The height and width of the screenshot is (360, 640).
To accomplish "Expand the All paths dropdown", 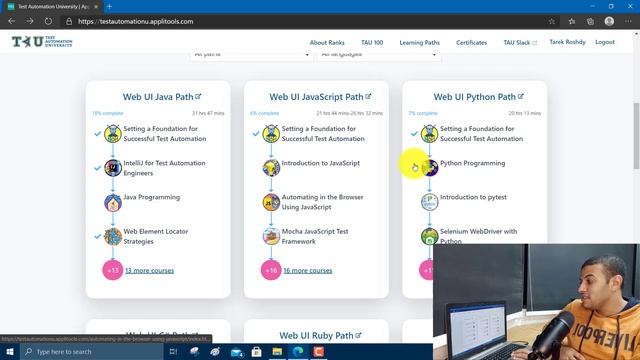I will pos(251,55).
